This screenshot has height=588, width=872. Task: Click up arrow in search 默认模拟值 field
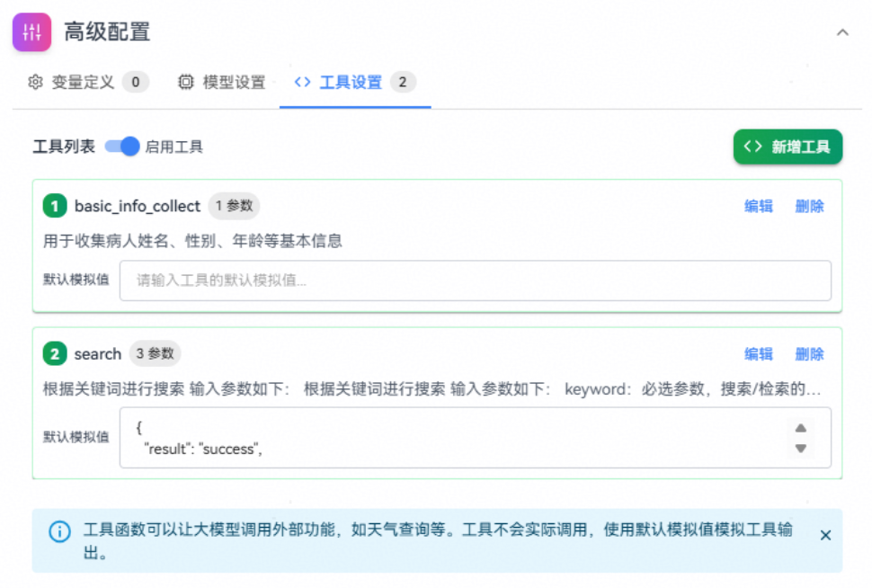tap(800, 428)
